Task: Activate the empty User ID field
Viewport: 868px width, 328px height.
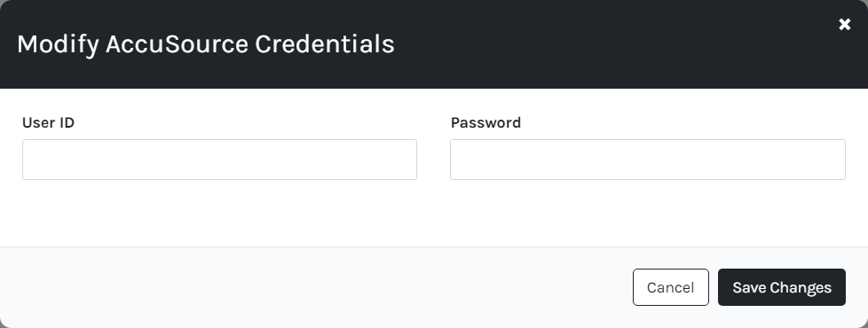Action: pos(219,160)
